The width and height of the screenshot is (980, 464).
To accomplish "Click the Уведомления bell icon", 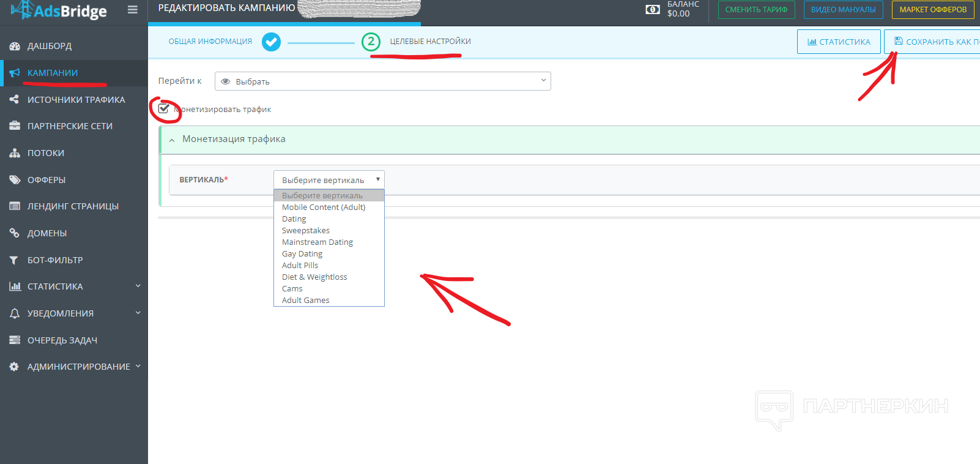I will (15, 313).
